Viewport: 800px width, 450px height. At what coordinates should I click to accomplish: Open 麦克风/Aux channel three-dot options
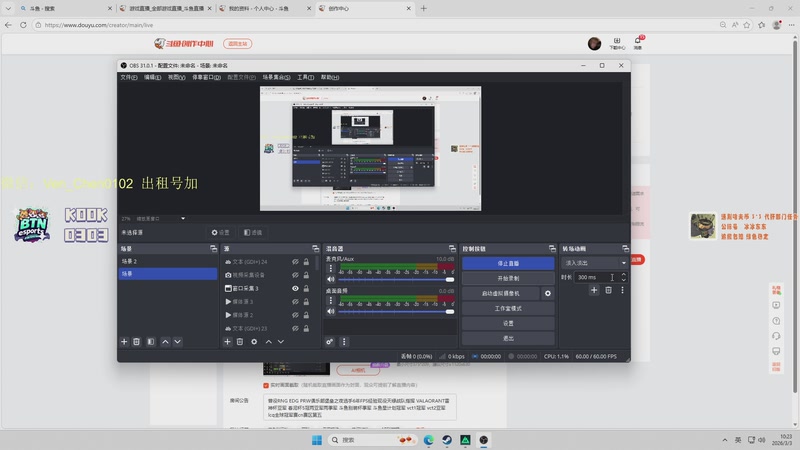click(x=331, y=268)
